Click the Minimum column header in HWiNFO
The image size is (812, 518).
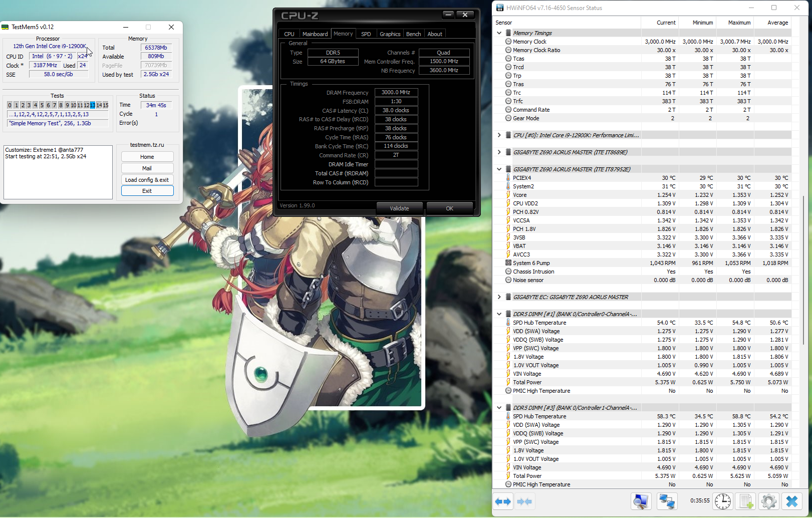[x=698, y=23]
